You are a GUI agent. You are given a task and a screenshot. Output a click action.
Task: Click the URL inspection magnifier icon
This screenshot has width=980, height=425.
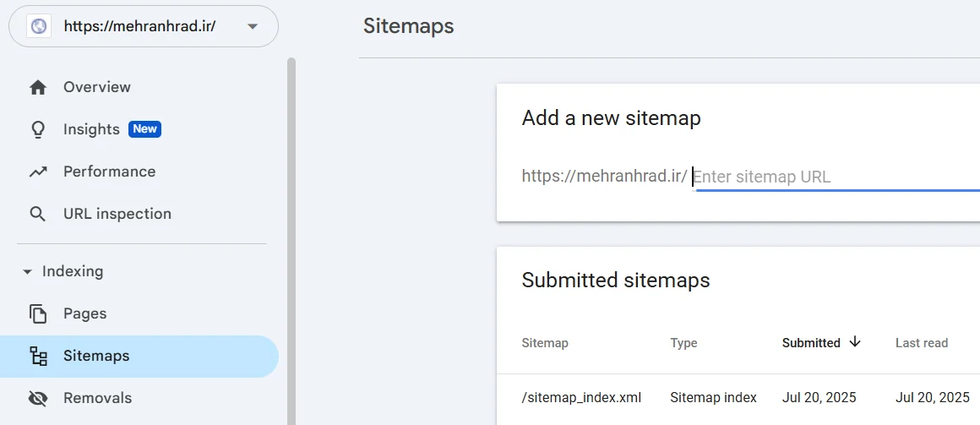point(37,214)
